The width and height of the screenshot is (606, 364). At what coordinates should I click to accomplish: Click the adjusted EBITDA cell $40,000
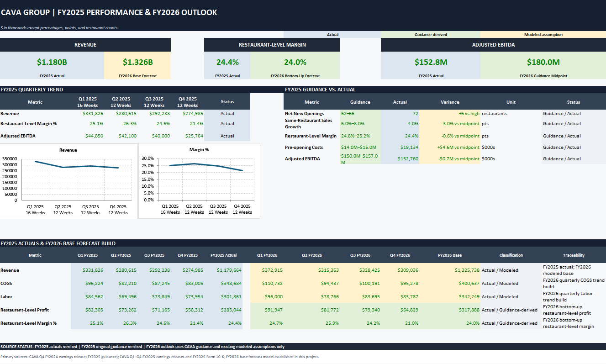pos(154,136)
